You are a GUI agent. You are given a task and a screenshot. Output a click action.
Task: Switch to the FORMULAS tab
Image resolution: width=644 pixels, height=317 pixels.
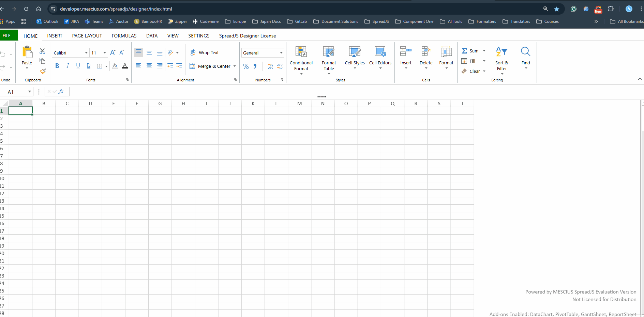(x=124, y=36)
